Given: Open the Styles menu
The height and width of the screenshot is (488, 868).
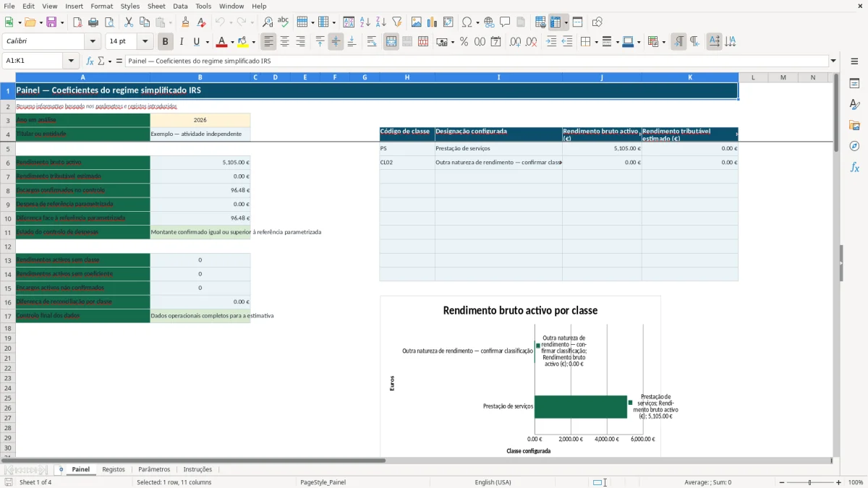Looking at the screenshot, I should coord(130,6).
